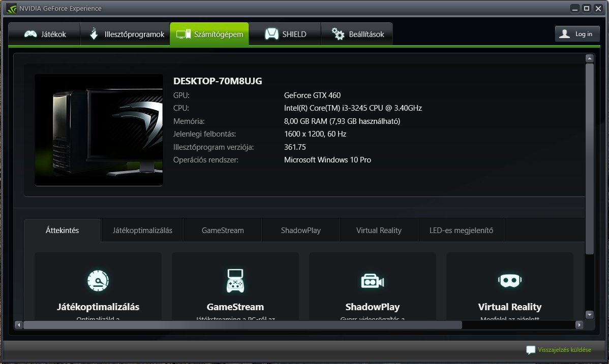Screen dimensions: 609x364
Task: Click the vertical scrollbar down arrow
Action: click(x=590, y=314)
